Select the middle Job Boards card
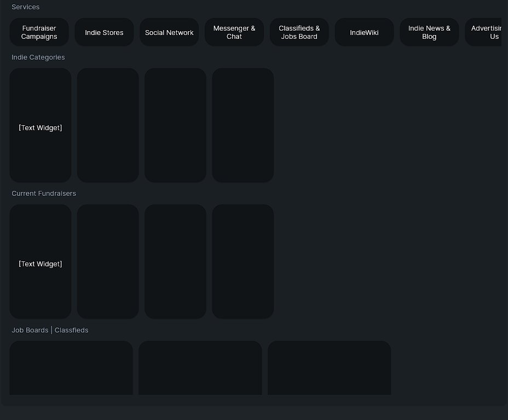Screen dimensions: 508x420 coord(200,368)
